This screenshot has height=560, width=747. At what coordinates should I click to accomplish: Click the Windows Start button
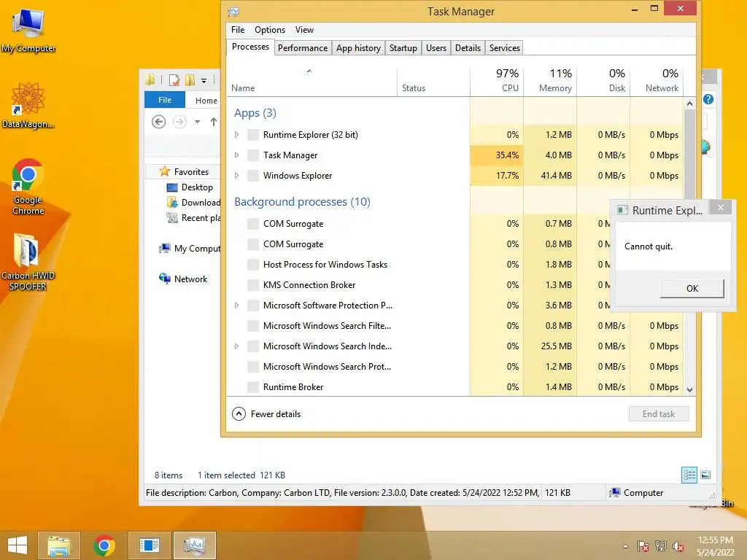tap(18, 545)
